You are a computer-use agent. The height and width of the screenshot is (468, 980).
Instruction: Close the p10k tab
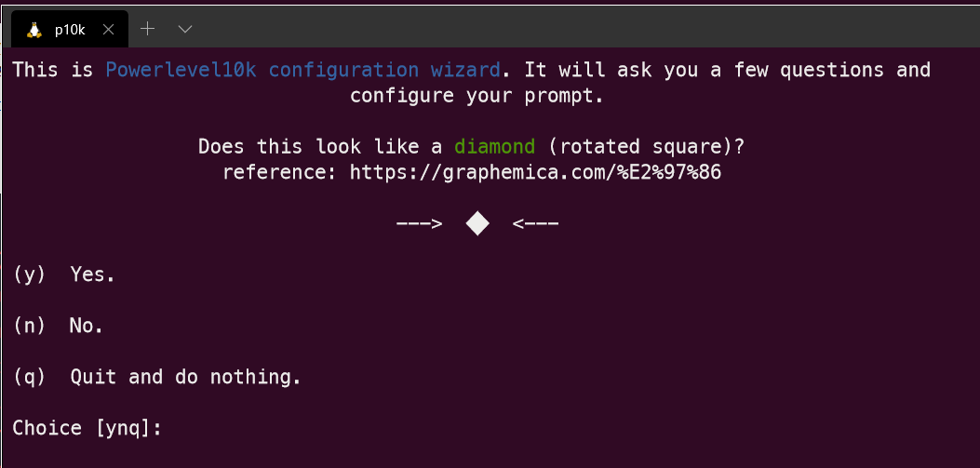[108, 29]
